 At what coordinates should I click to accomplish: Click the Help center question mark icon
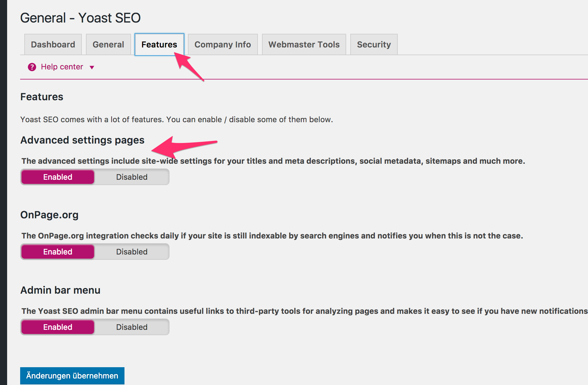click(x=32, y=67)
